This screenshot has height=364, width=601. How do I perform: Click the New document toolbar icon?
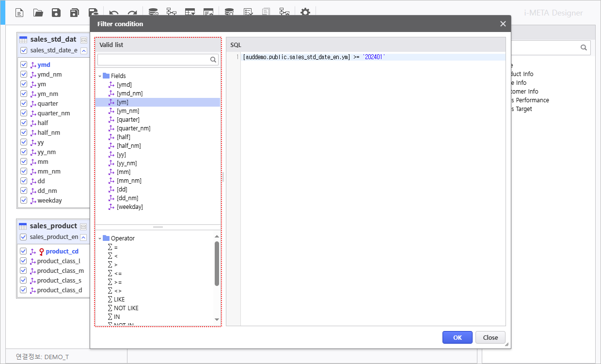coord(19,13)
